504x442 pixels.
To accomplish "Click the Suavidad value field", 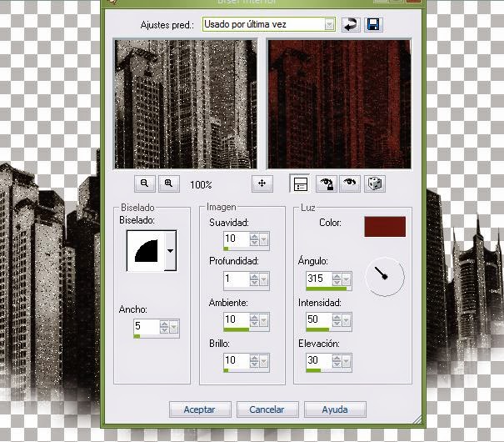I will coord(237,239).
